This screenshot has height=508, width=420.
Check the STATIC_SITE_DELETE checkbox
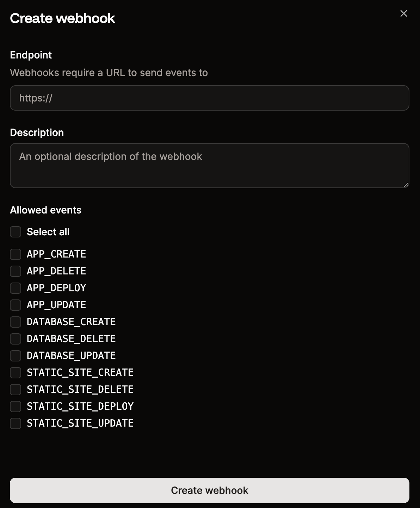coord(15,389)
